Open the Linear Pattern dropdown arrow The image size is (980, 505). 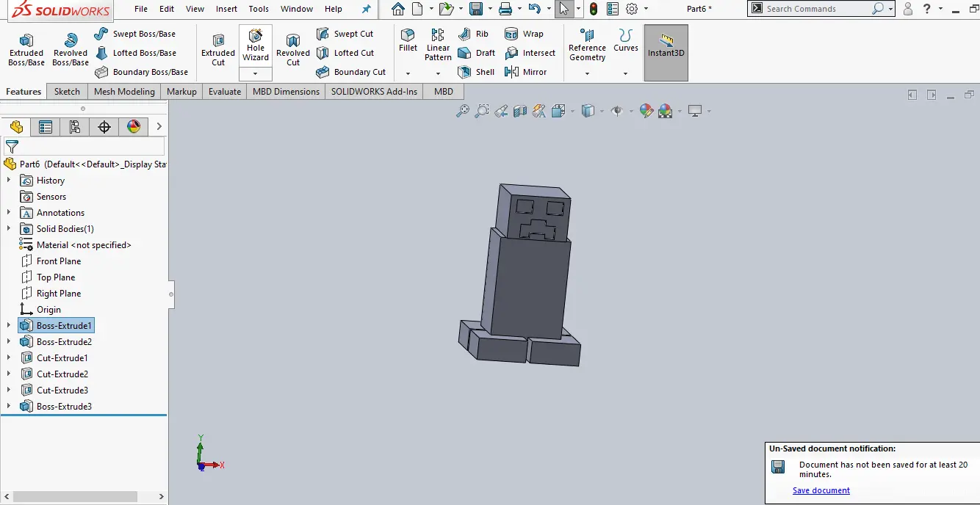coord(438,73)
